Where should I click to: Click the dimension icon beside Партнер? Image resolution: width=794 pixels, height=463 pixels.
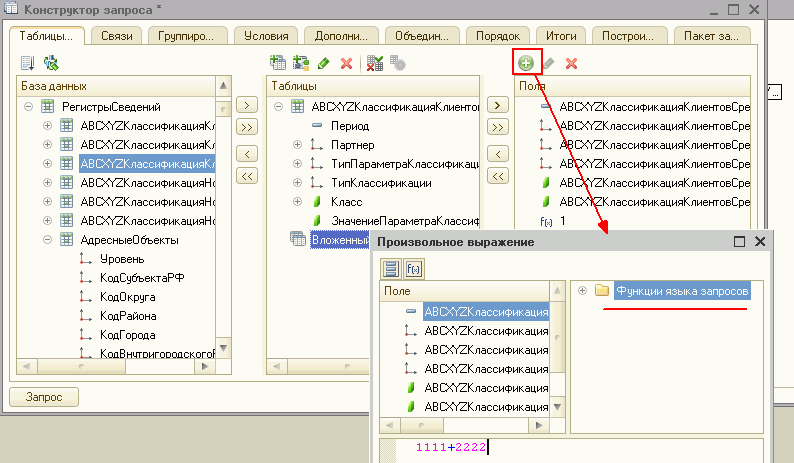coord(316,145)
